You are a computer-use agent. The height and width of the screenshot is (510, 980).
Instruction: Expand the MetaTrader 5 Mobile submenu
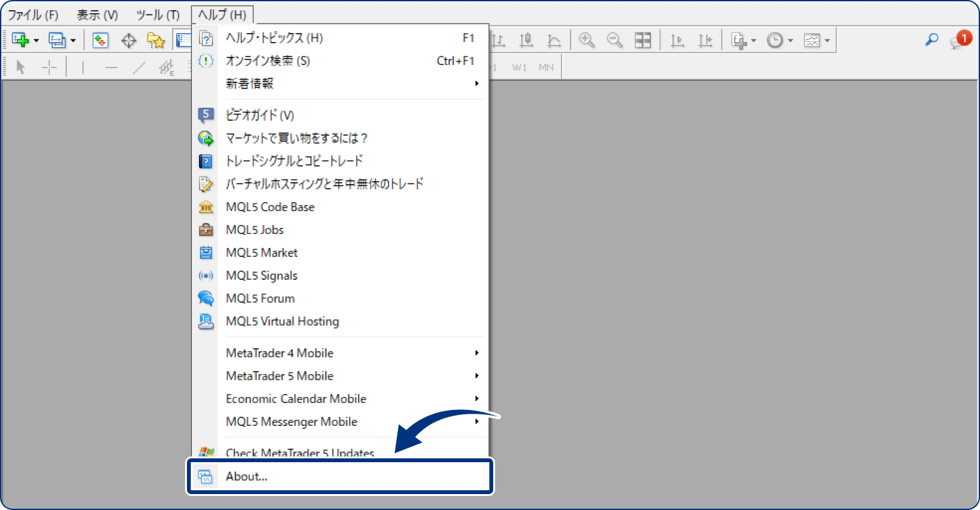(x=340, y=376)
